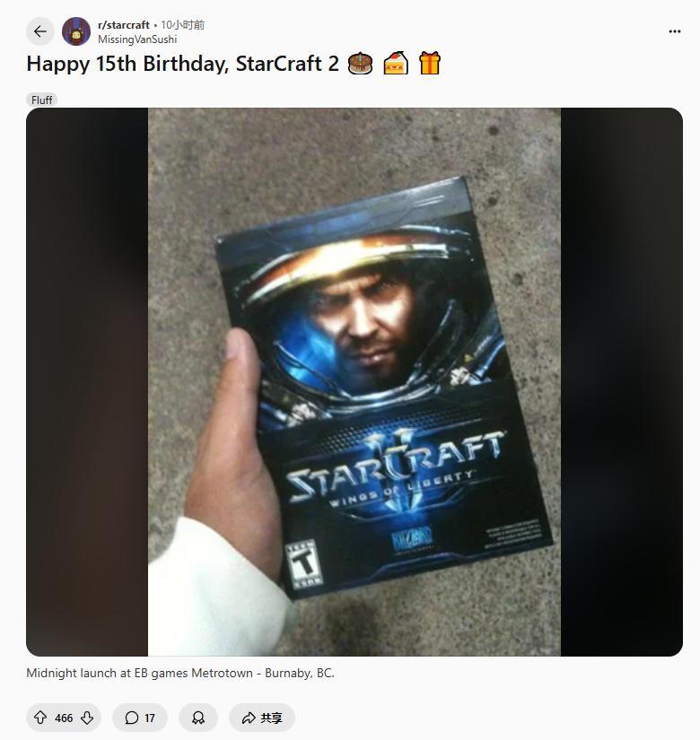Click the '10小时前' post timestamp
The image size is (700, 740).
(x=183, y=25)
